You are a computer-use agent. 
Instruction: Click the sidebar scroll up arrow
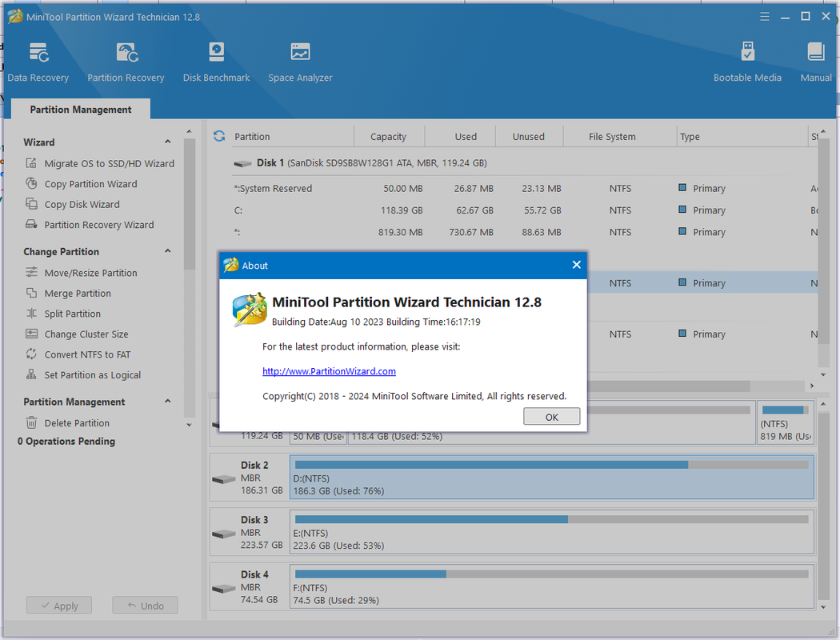pyautogui.click(x=189, y=132)
